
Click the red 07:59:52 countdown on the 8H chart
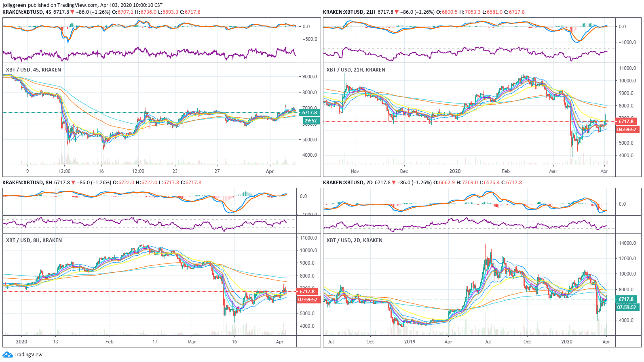[308, 300]
